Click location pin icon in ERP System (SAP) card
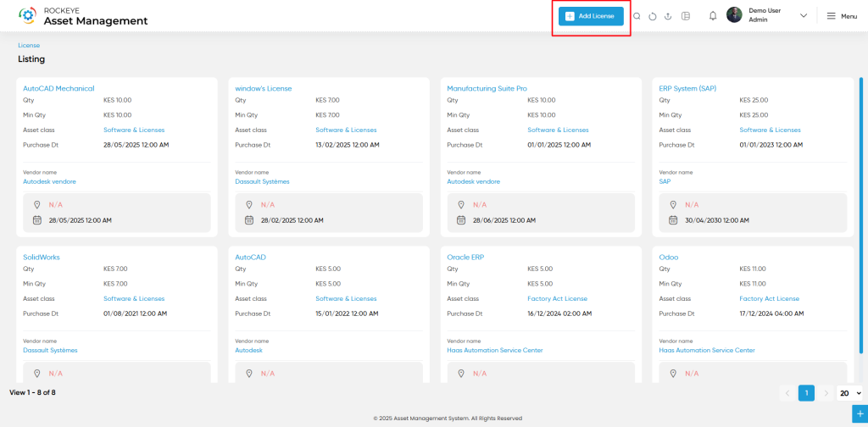The width and height of the screenshot is (868, 427). (x=673, y=205)
